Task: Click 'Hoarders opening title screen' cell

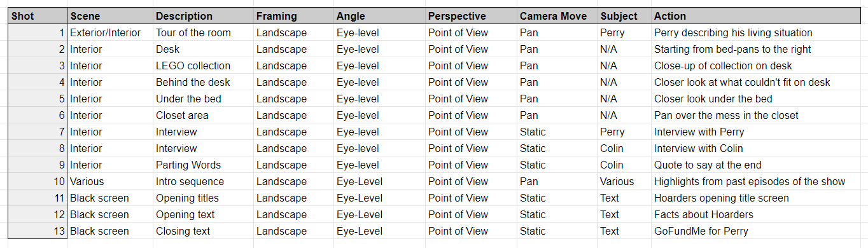Action: (760, 198)
